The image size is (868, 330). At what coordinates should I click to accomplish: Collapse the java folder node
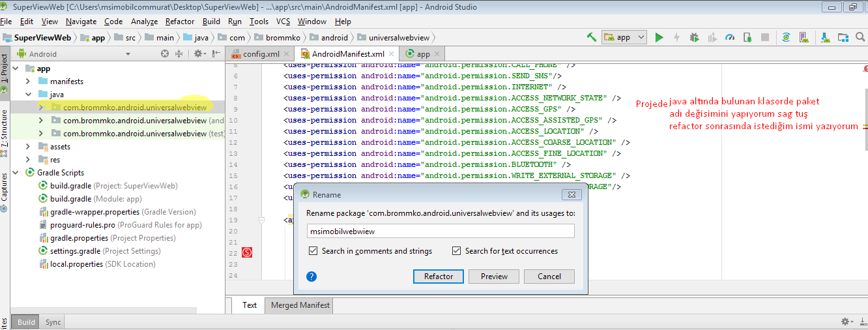point(28,95)
